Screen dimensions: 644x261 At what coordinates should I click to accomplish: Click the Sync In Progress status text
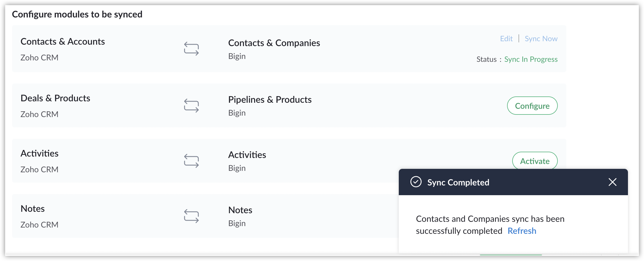tap(531, 59)
